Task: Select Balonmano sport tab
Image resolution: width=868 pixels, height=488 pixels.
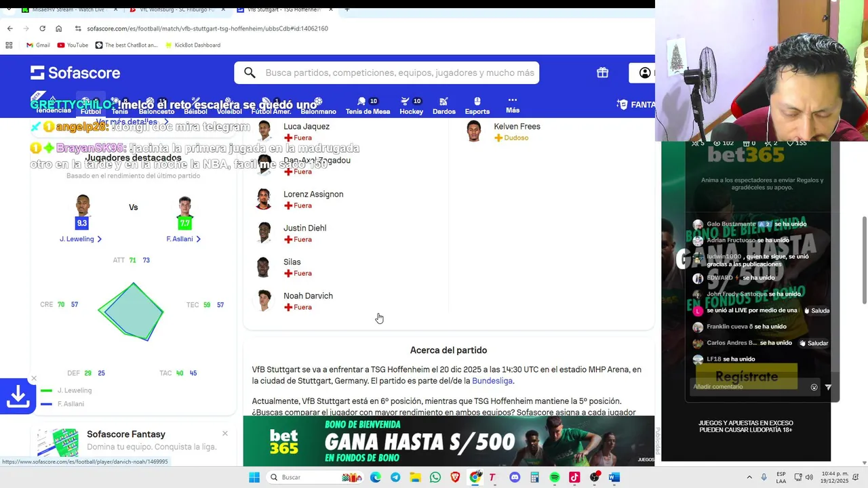Action: pos(318,106)
